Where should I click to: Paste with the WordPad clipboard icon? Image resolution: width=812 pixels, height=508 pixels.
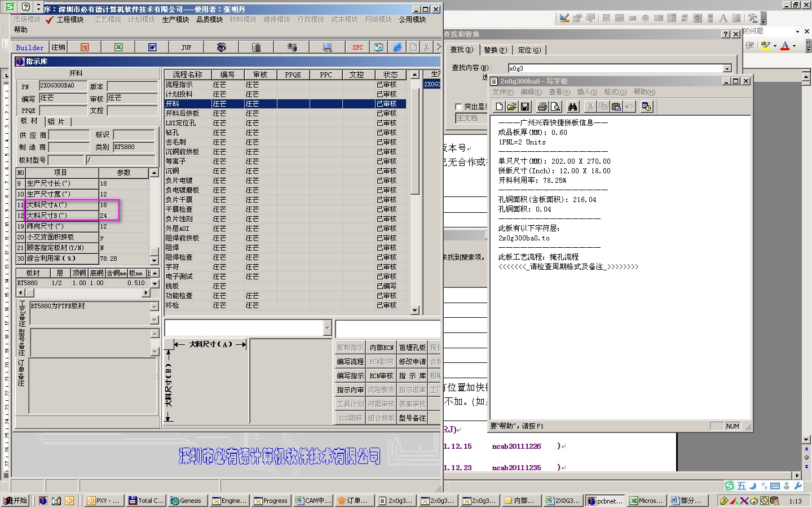616,107
